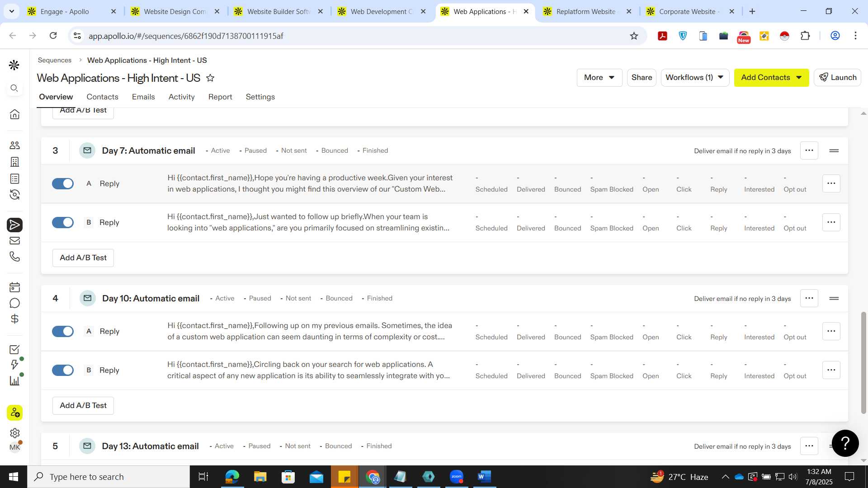Expand the More dropdown
The image size is (868, 488).
[x=599, y=77]
